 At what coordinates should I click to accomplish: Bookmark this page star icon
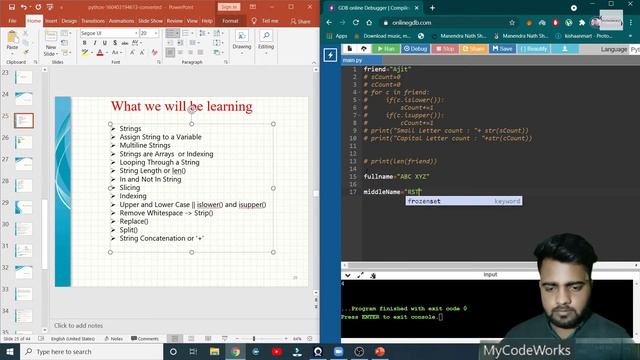[512, 22]
